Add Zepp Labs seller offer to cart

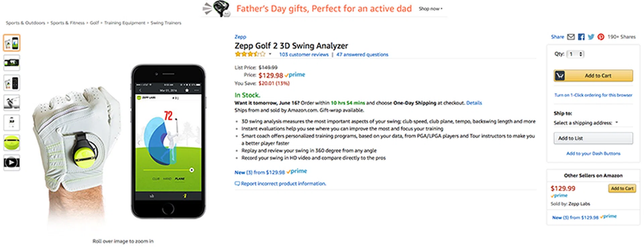[x=622, y=189]
